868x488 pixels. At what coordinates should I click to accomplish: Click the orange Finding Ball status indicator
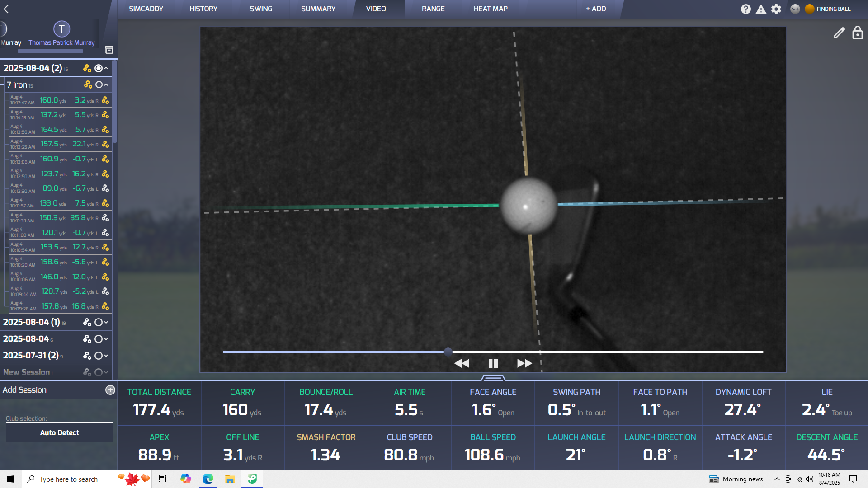810,9
